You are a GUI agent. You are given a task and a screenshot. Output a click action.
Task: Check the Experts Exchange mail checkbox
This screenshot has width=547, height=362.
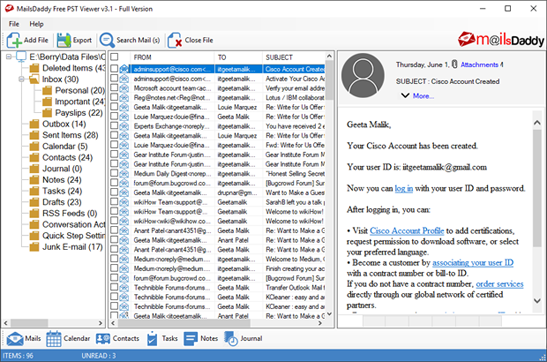pyautogui.click(x=114, y=126)
